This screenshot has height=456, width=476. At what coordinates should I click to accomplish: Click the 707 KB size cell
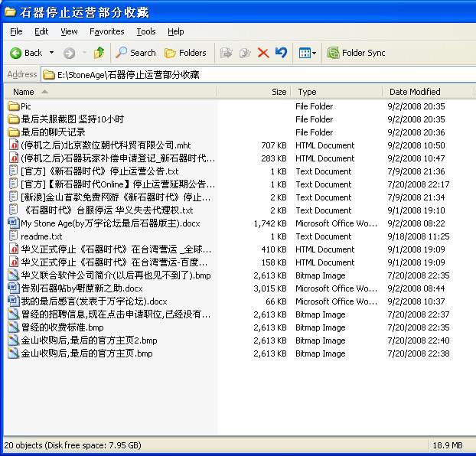[x=274, y=145]
